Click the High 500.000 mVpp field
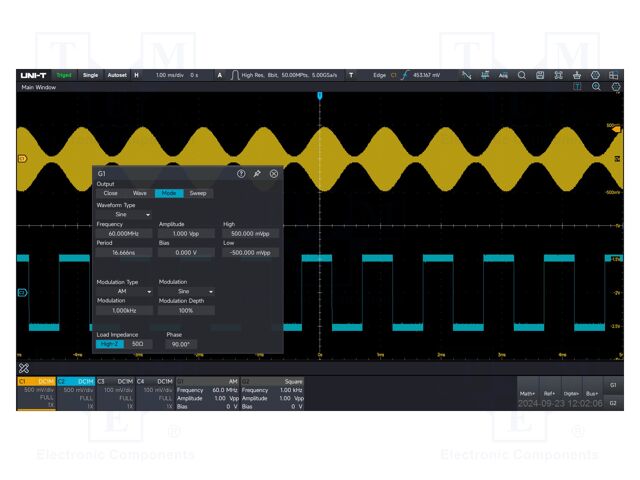 (x=251, y=233)
